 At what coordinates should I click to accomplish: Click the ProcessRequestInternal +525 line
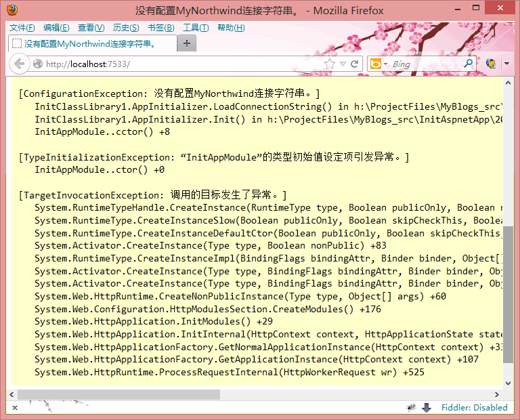pos(230,372)
